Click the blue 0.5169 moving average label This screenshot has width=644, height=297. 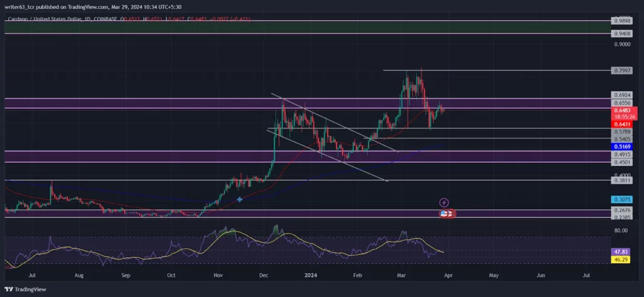[x=622, y=147]
